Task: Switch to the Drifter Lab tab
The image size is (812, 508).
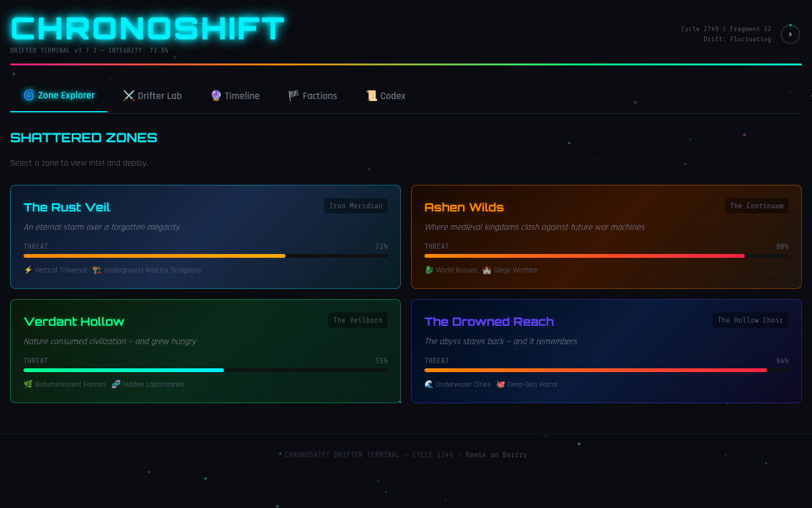Action: (152, 96)
